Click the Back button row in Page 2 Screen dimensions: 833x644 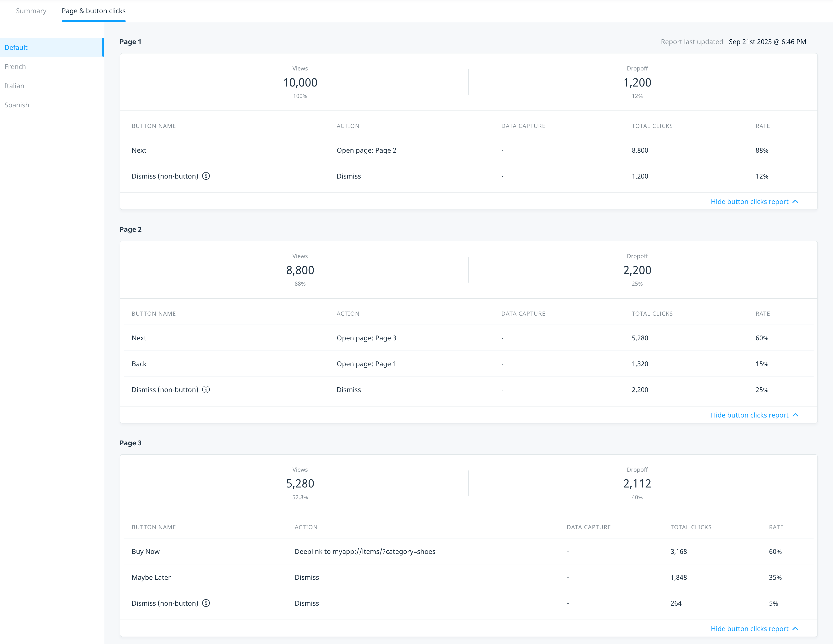pyautogui.click(x=468, y=364)
